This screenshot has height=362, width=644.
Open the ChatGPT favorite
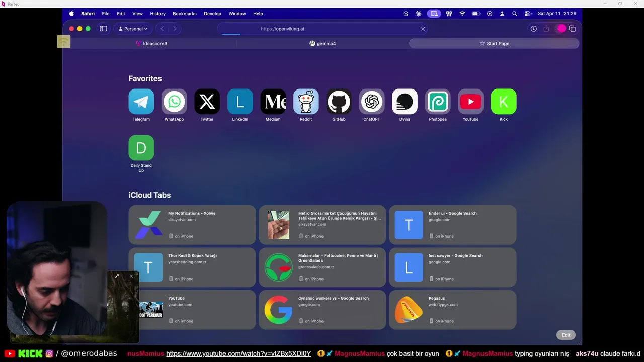click(372, 102)
